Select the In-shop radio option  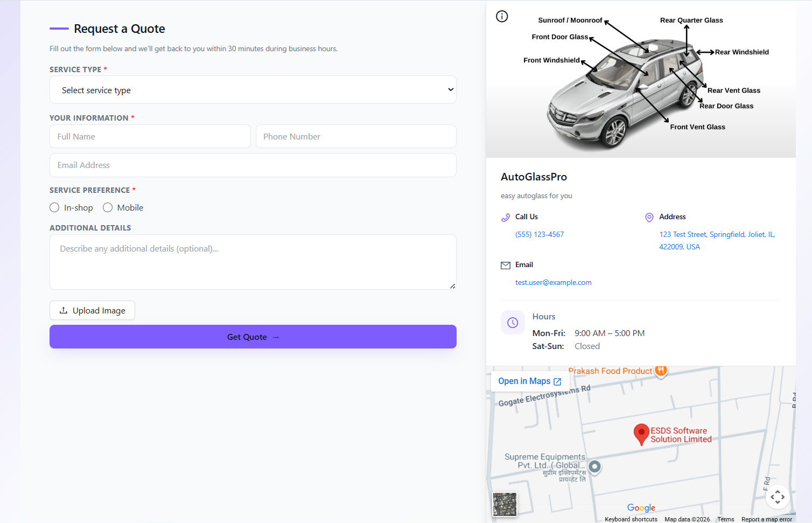click(x=54, y=207)
